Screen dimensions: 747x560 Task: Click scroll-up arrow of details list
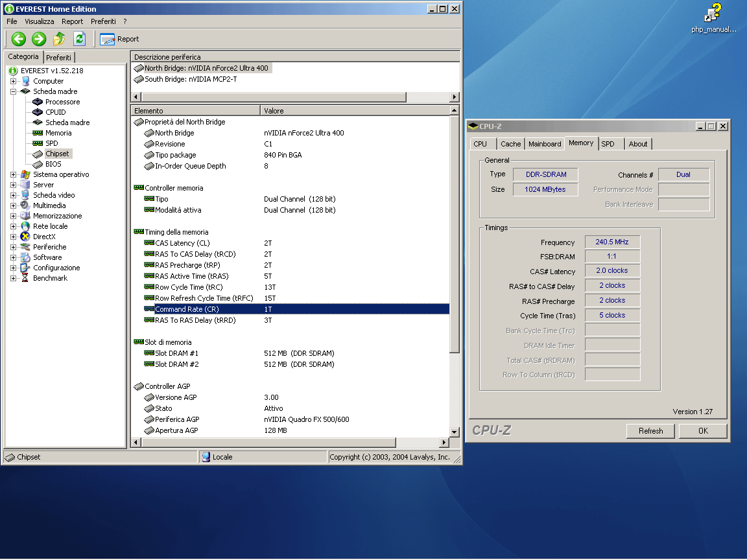454,110
